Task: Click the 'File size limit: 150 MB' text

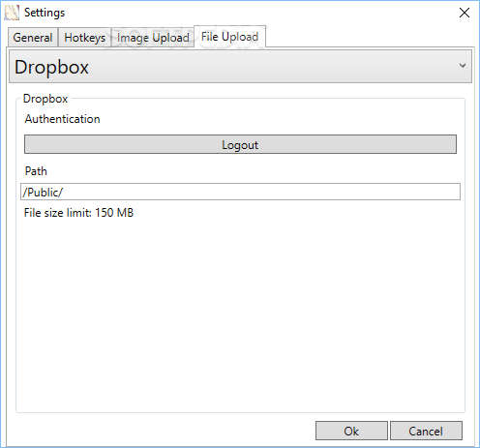Action: pyautogui.click(x=78, y=213)
